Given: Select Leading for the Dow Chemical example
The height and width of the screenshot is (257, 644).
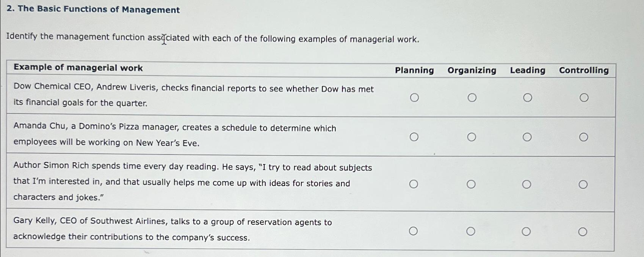Looking at the screenshot, I should pyautogui.click(x=527, y=98).
